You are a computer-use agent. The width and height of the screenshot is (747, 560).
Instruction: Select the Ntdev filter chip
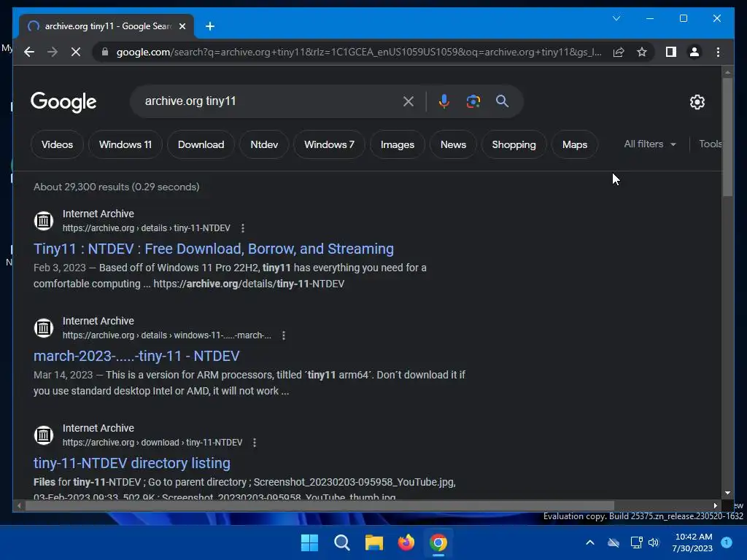click(x=264, y=144)
